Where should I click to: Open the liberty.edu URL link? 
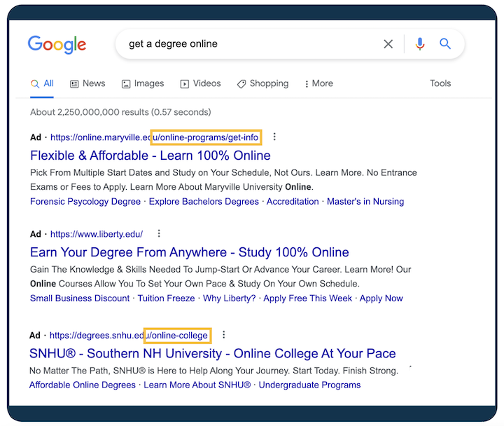(x=97, y=234)
